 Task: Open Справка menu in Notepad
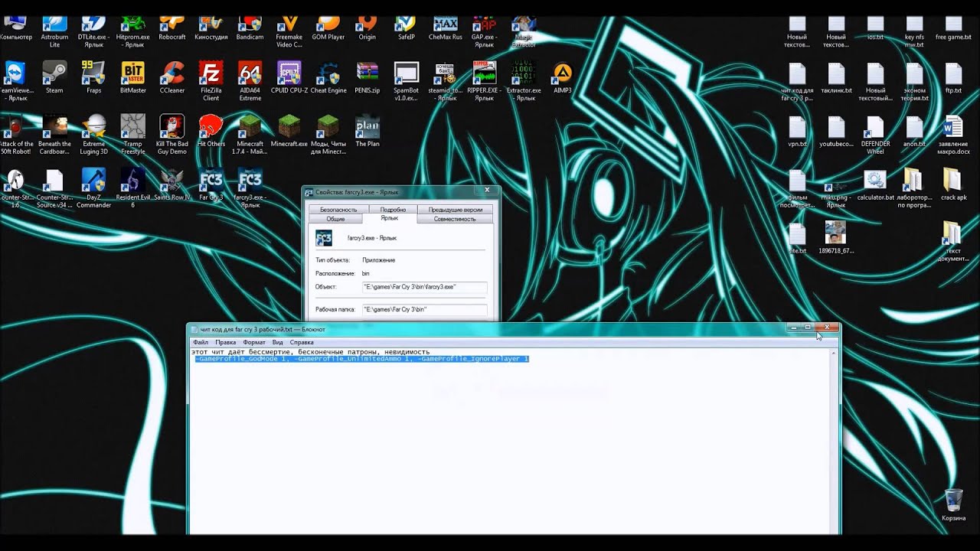tap(302, 342)
